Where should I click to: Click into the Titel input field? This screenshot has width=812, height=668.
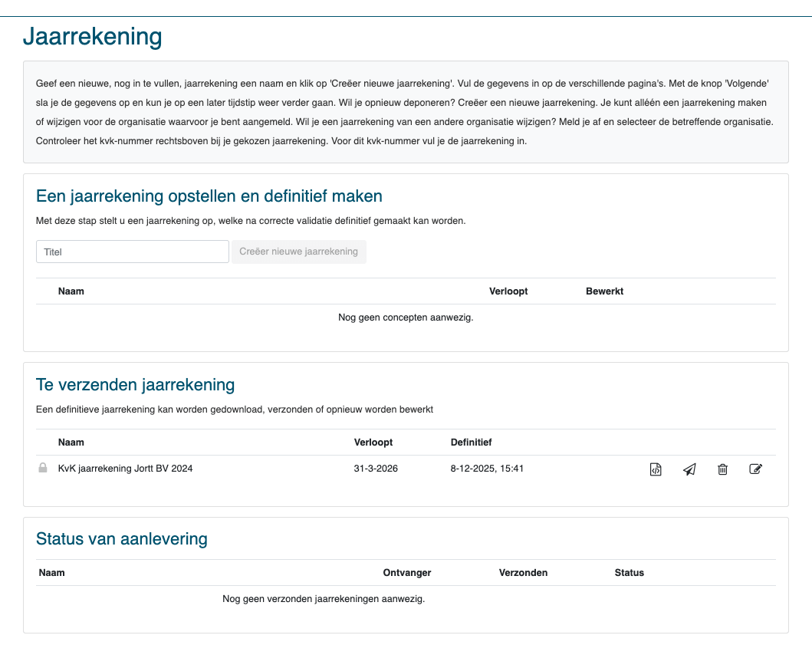click(133, 252)
